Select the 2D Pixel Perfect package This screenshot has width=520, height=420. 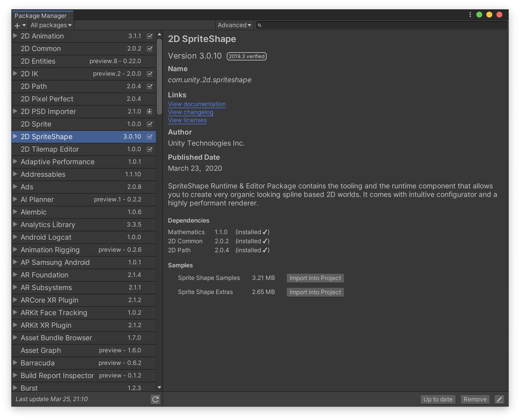pyautogui.click(x=47, y=99)
